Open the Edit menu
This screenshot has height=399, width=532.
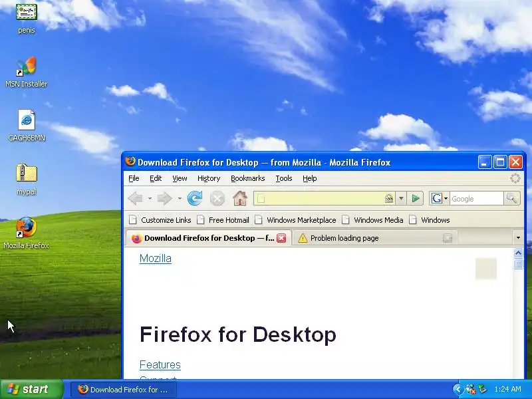tap(156, 178)
